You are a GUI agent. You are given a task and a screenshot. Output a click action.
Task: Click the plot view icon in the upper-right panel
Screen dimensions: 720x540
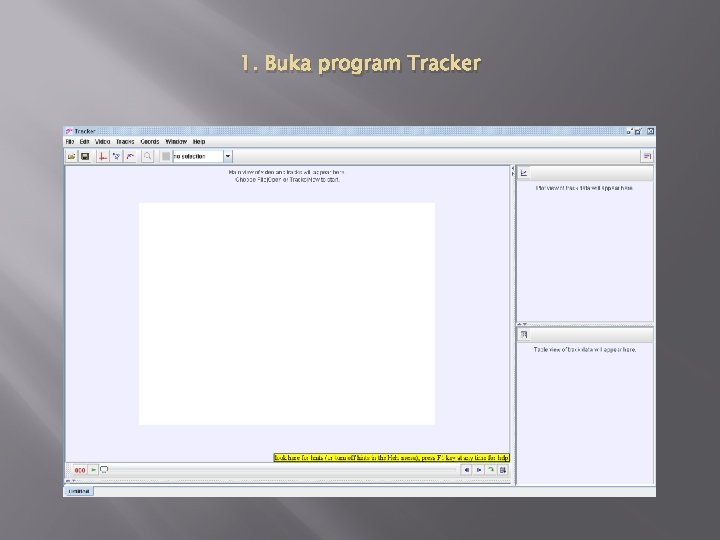(x=523, y=173)
